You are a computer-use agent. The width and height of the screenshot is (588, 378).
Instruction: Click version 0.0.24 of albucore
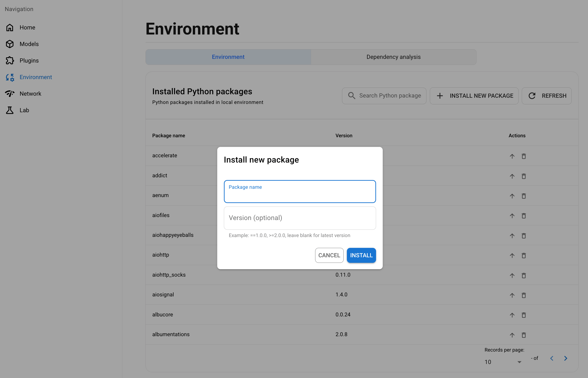click(343, 315)
